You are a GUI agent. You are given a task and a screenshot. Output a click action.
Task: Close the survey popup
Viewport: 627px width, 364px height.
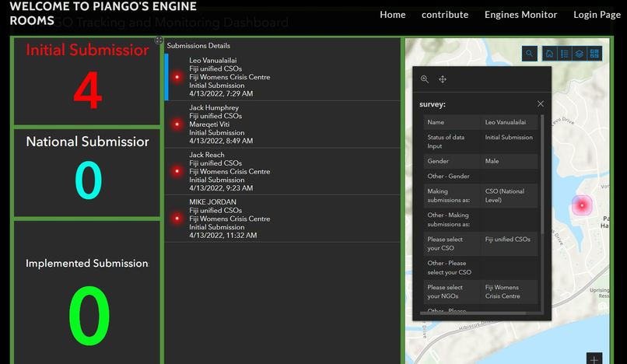[540, 104]
